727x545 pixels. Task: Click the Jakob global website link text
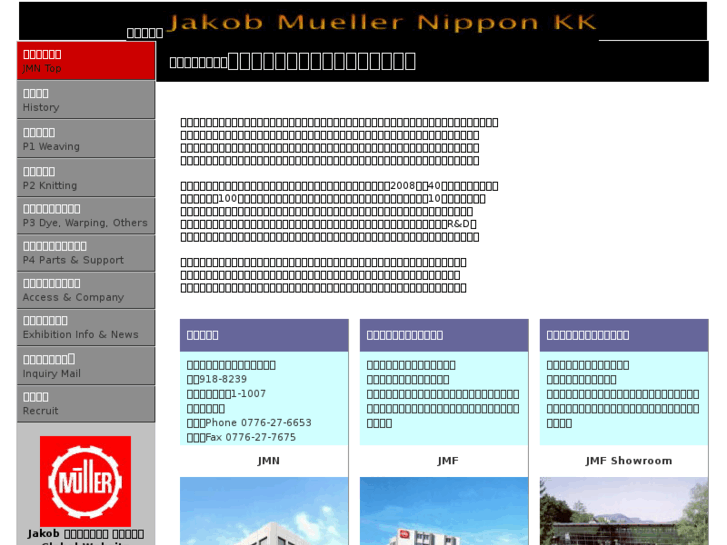tap(85, 538)
